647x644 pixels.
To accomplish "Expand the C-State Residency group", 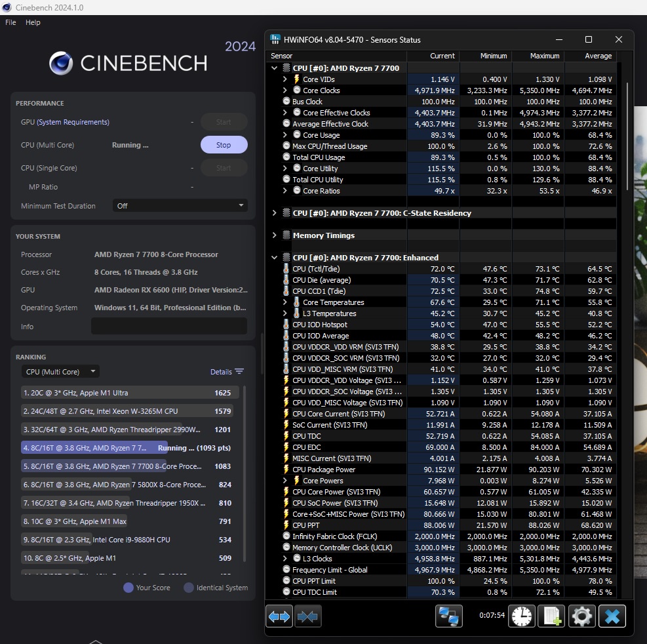I will point(275,213).
